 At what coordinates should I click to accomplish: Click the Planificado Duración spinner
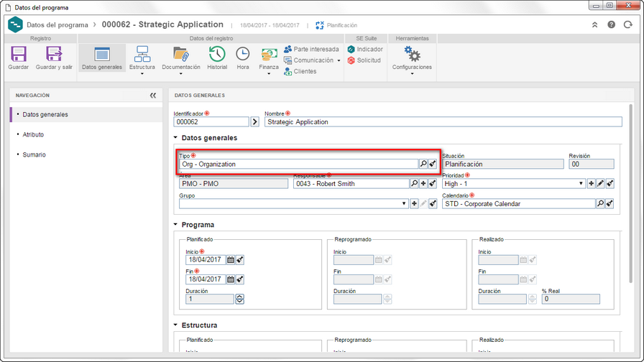[240, 299]
